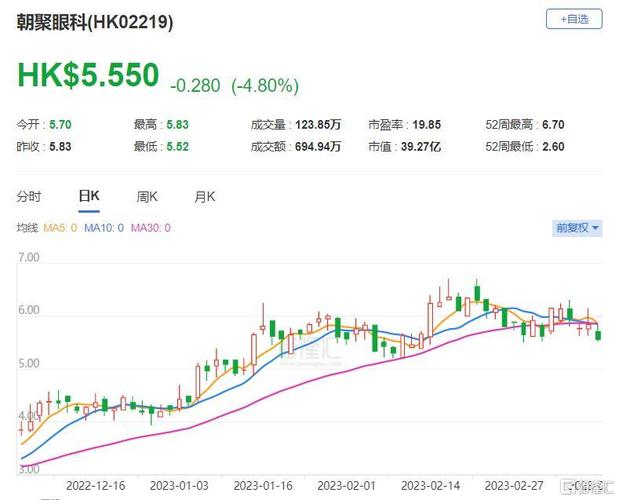Click the 成交额 value 694.94万
Viewport: 619px width, 500px height.
pos(318,147)
